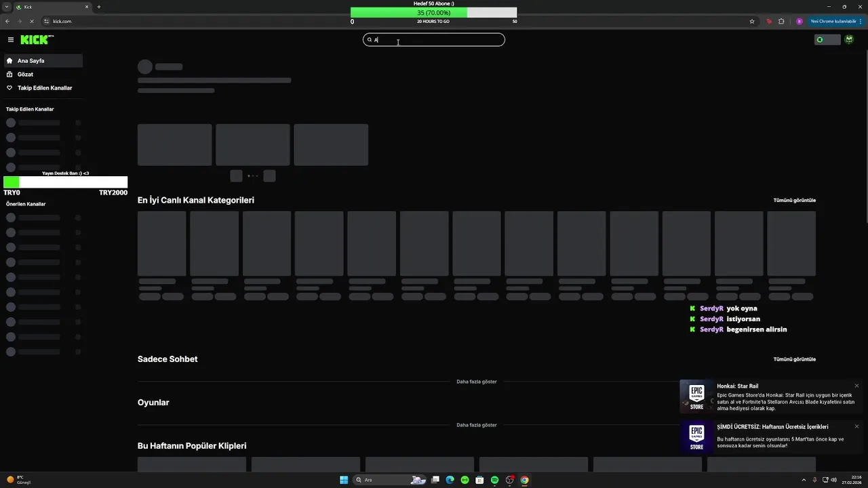The height and width of the screenshot is (488, 868).
Task: Close the Honkai: Star Rail notification
Action: 856,386
